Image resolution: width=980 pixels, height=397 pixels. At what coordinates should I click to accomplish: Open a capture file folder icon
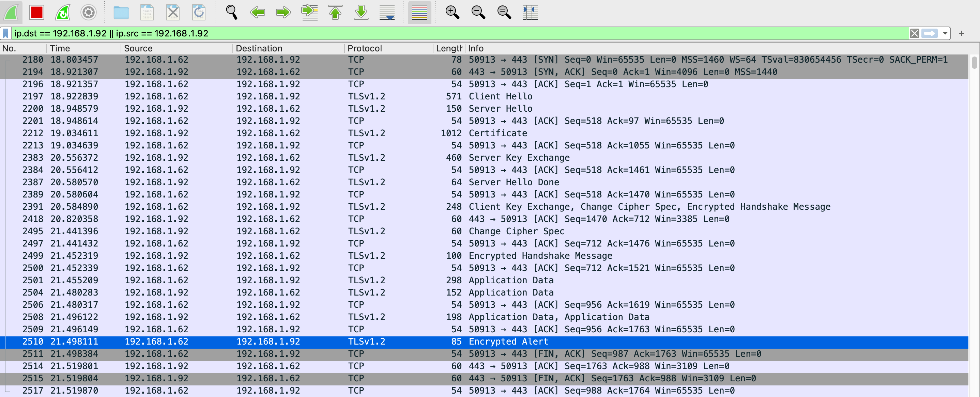[121, 13]
